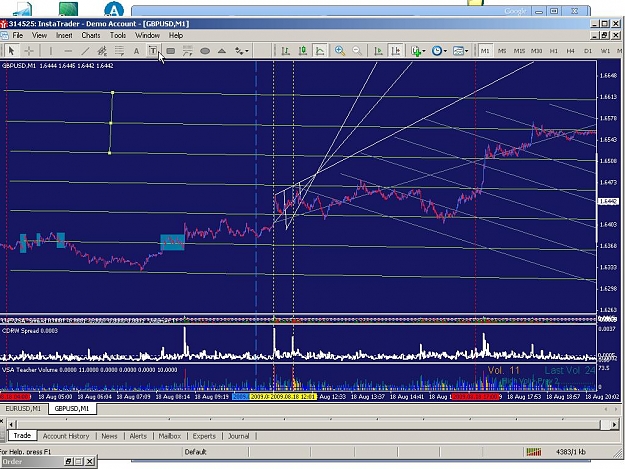The image size is (625, 469).
Task: Switch to Candlestick chart display
Action: point(303,51)
